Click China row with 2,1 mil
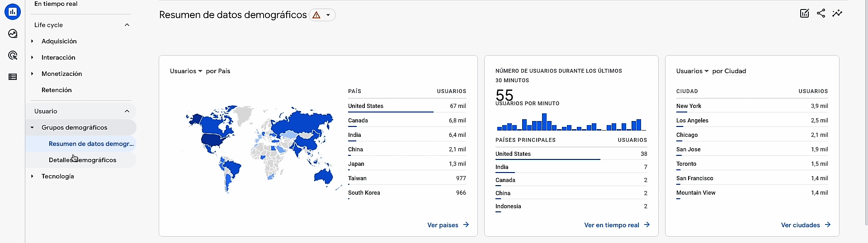The image size is (868, 243). [x=407, y=150]
